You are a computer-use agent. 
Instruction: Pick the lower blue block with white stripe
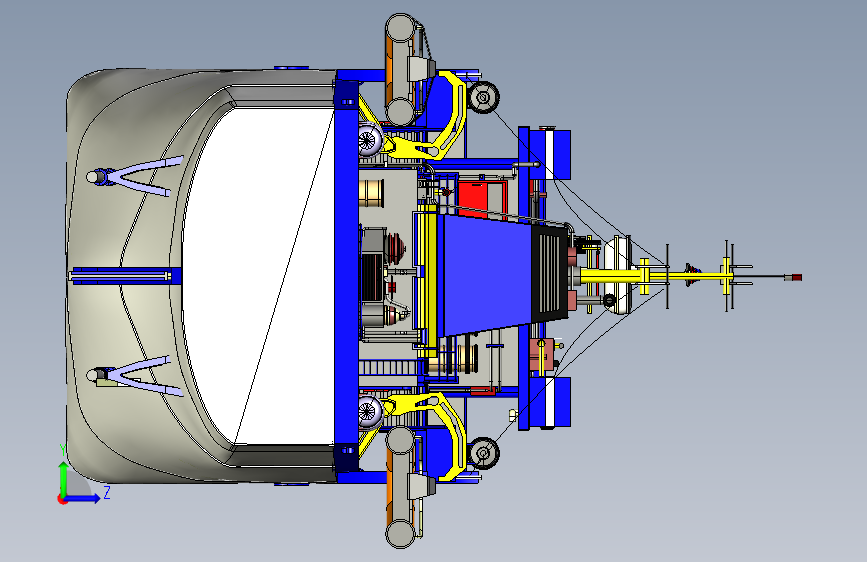[550, 402]
